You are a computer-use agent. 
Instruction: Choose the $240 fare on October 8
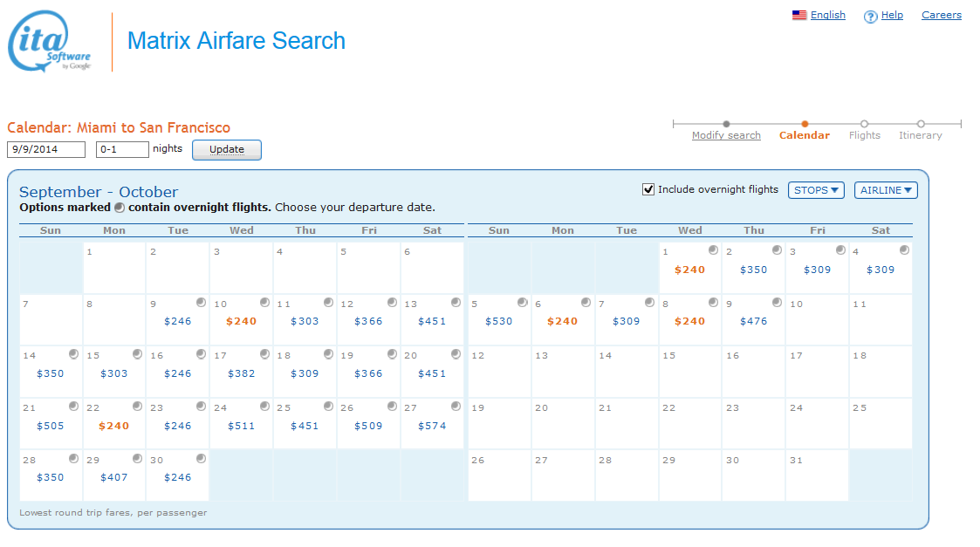689,321
